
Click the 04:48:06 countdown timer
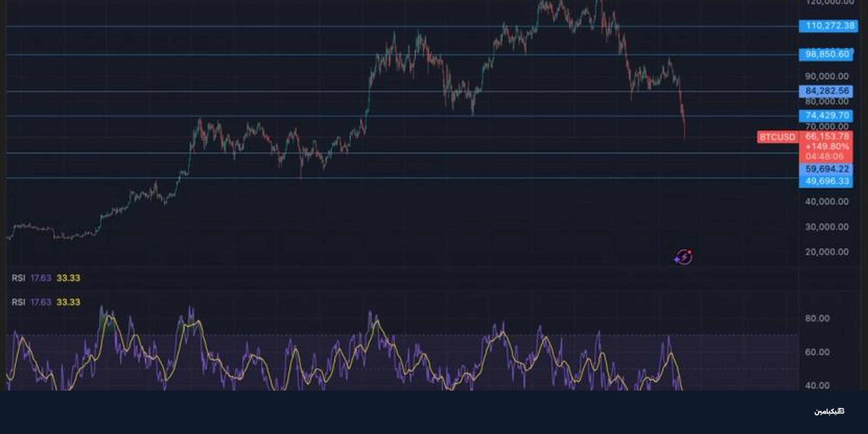(x=825, y=156)
